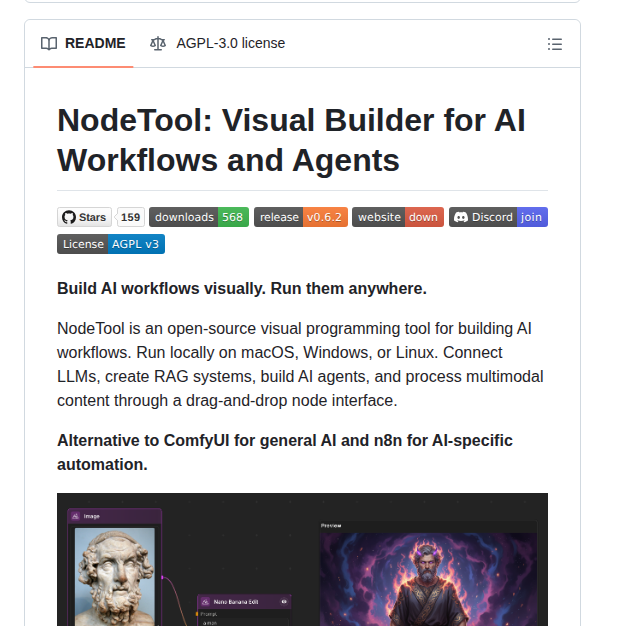This screenshot has width=626, height=626.
Task: Open the README tab
Action: [x=83, y=43]
